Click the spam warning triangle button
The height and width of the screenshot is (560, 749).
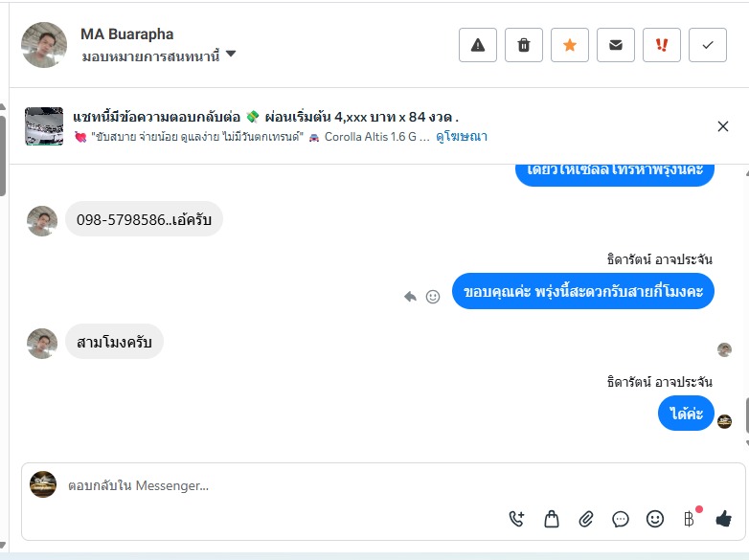[478, 45]
